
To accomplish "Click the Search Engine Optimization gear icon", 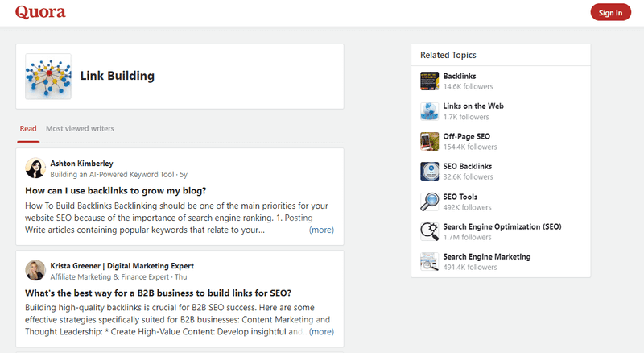I will 429,231.
